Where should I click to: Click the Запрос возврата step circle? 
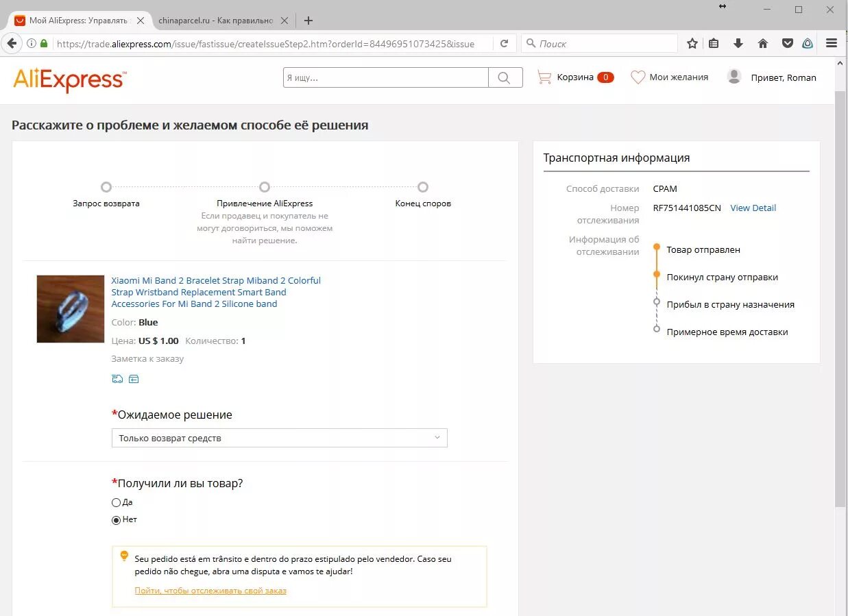(106, 187)
